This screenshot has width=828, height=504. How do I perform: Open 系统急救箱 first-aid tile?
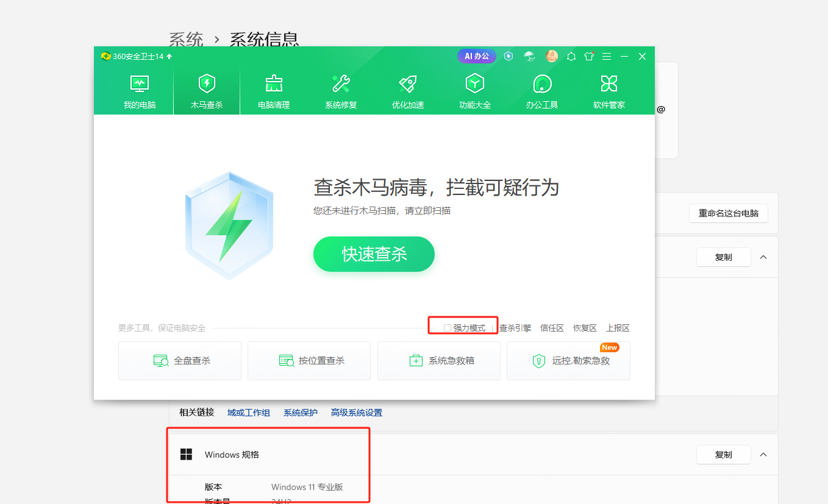(439, 361)
